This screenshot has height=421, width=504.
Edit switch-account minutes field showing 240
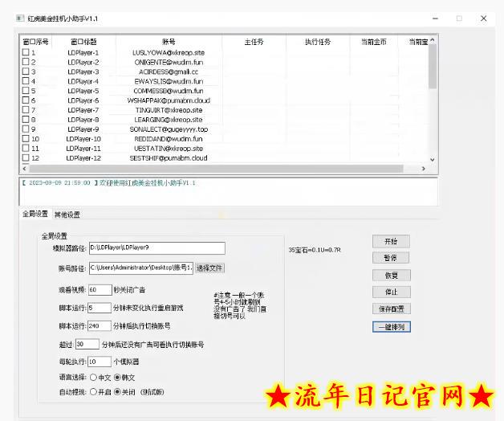coord(100,326)
